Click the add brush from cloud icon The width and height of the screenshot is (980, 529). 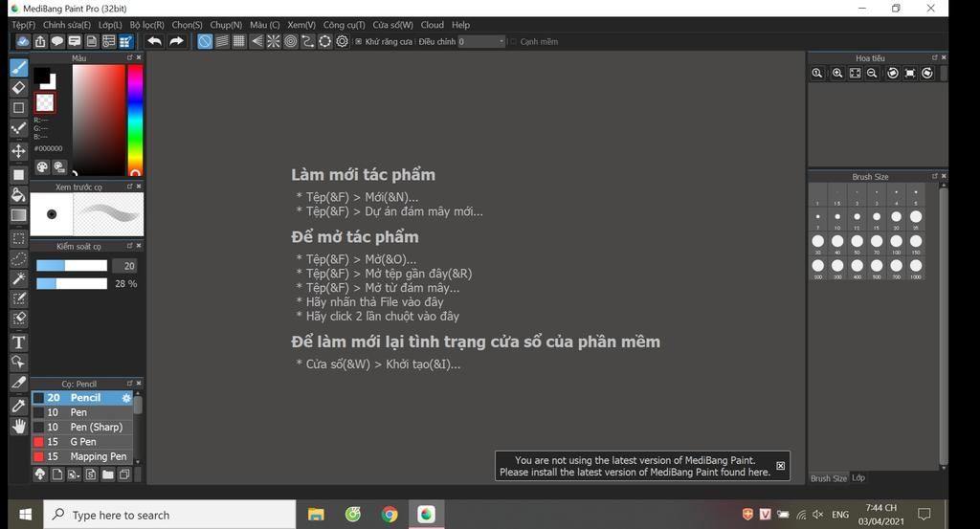pyautogui.click(x=40, y=474)
